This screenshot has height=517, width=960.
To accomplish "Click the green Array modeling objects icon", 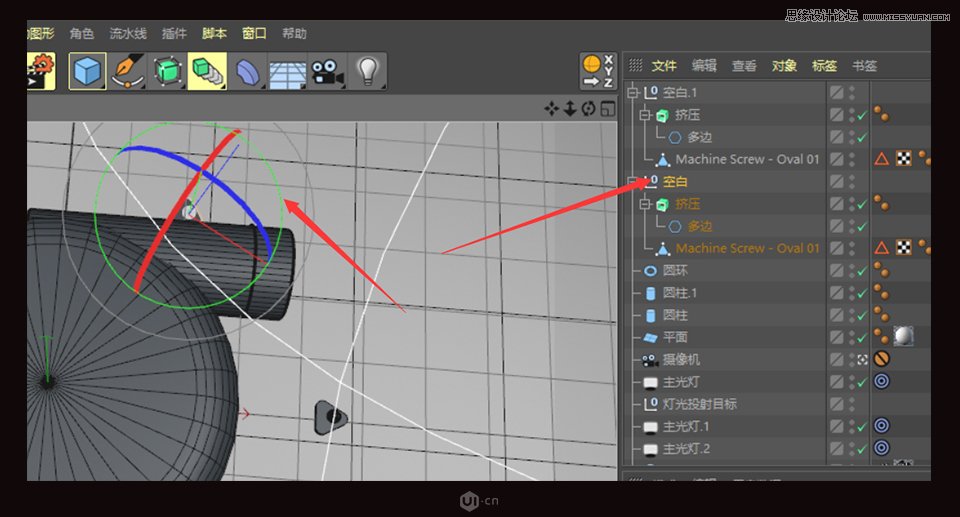I will click(207, 71).
